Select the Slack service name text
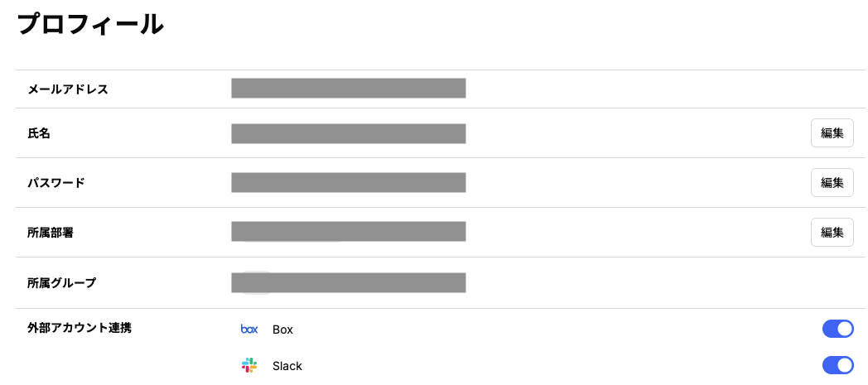This screenshot has width=868, height=385. pos(287,366)
